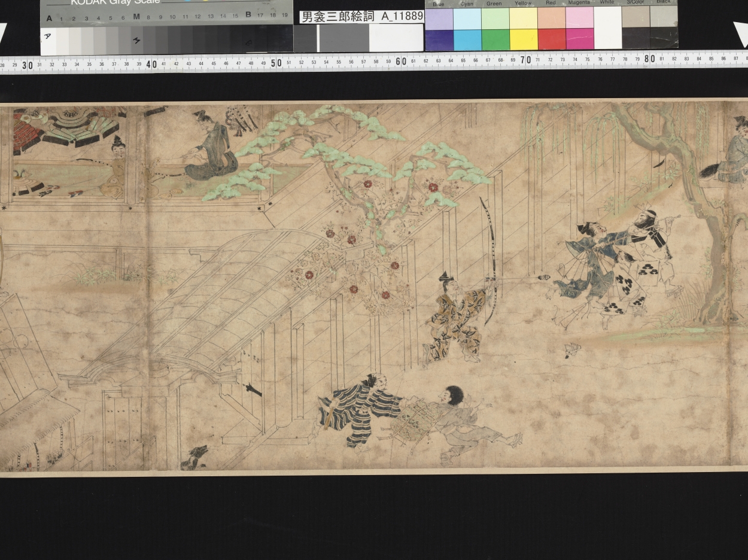748x560 pixels.
Task: Click the '30' mark on the ruler
Action: [28, 65]
